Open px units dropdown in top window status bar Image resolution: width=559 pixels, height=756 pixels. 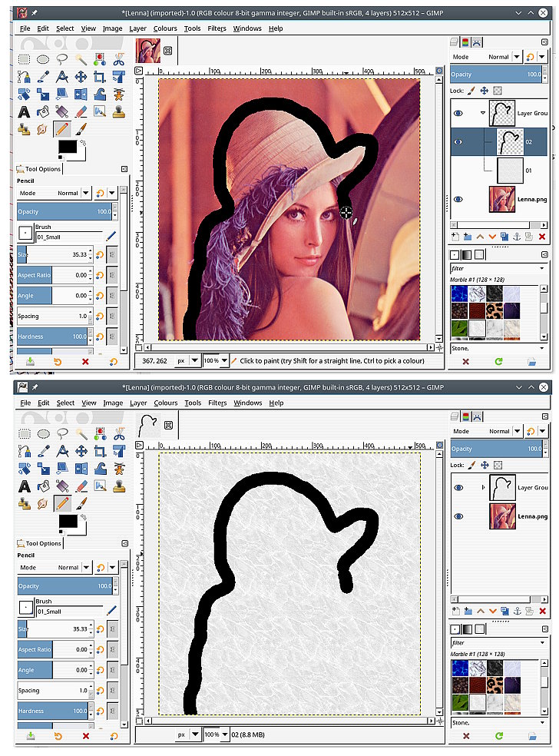pyautogui.click(x=188, y=360)
